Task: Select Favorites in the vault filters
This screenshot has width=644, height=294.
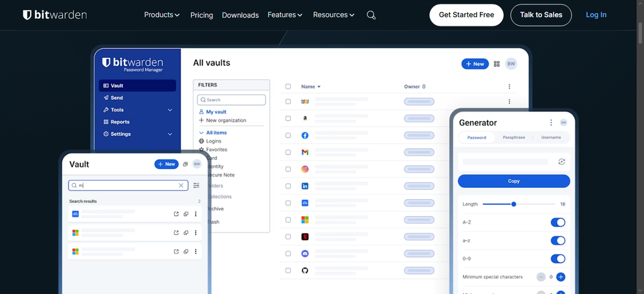Action: point(213,150)
